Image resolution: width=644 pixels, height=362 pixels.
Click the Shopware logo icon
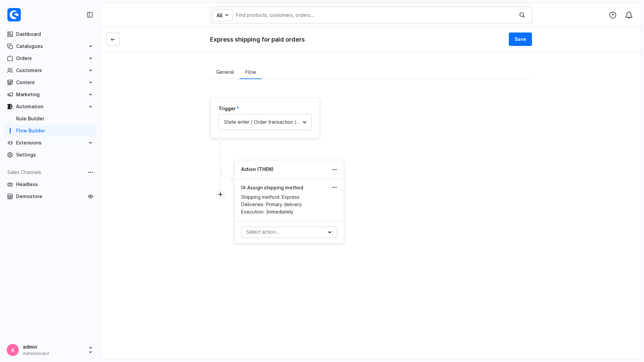point(14,15)
